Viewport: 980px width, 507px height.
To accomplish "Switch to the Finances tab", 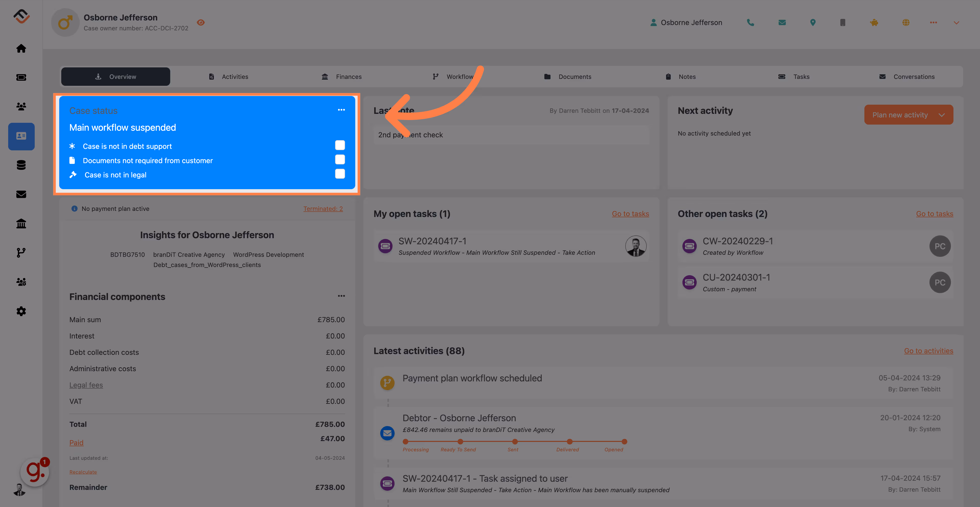I will 342,77.
